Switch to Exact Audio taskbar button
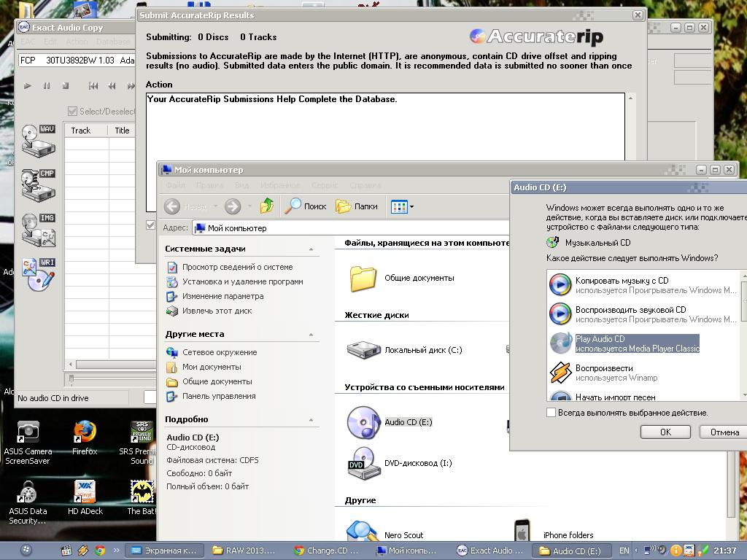 click(x=491, y=551)
